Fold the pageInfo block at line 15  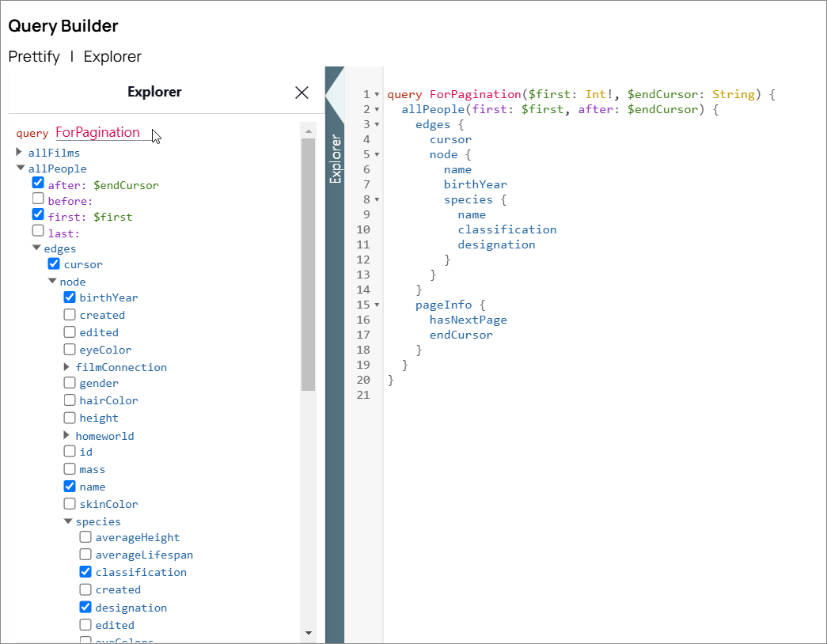[x=377, y=305]
